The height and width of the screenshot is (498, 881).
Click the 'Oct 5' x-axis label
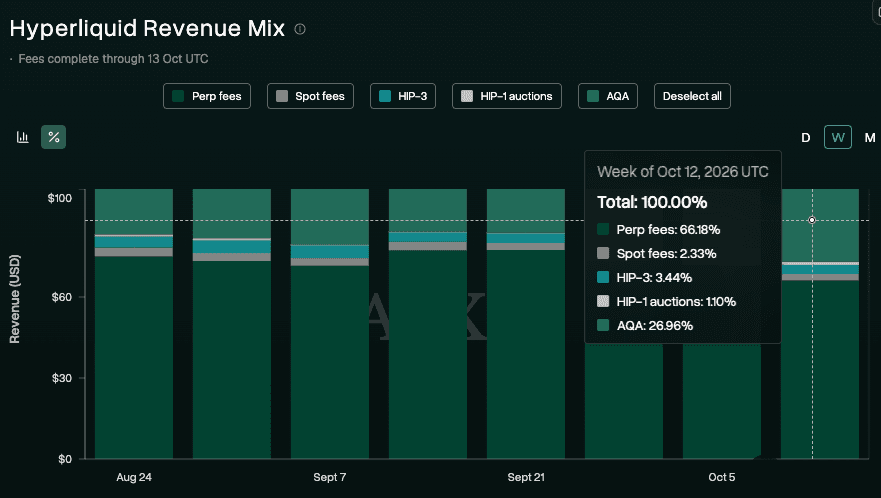coord(721,477)
